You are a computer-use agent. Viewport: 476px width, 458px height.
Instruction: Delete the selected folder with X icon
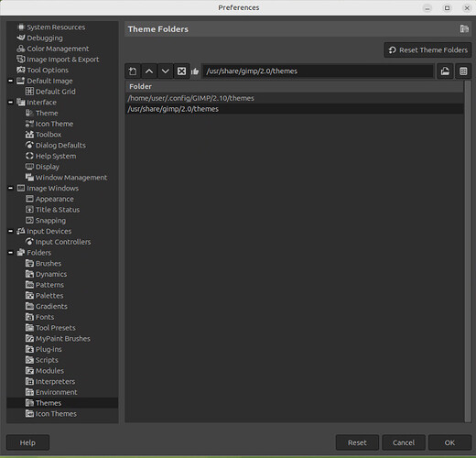pos(181,71)
